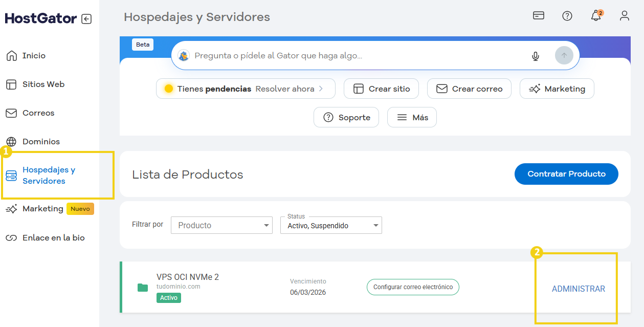Click the submit arrow in the search bar

point(564,55)
